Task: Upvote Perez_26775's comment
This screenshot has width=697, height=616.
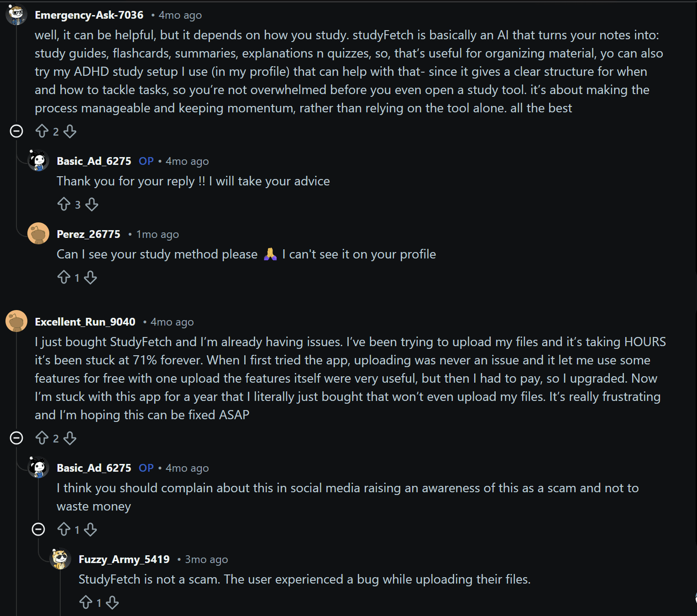Action: tap(64, 278)
